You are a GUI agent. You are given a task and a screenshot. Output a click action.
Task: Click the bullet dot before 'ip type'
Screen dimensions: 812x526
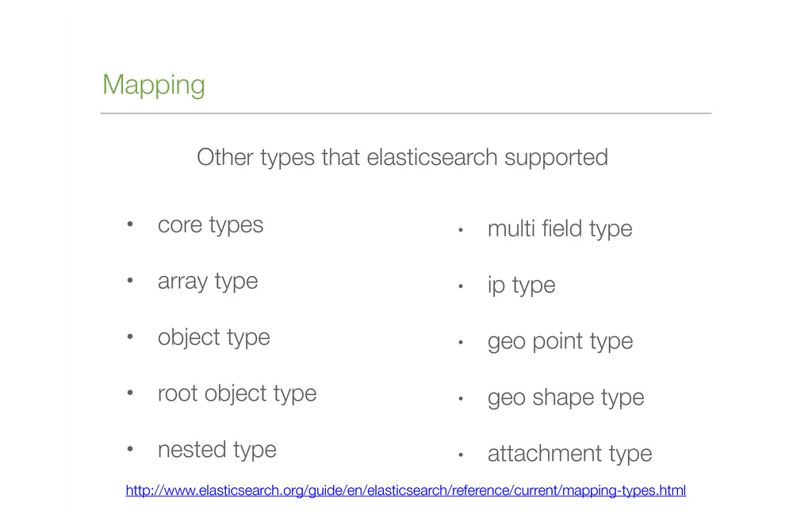[x=461, y=286]
